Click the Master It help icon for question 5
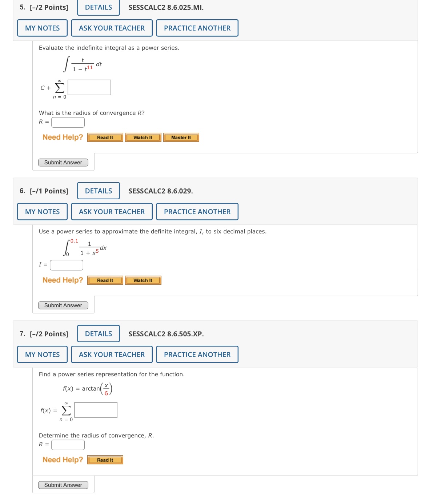 181,137
